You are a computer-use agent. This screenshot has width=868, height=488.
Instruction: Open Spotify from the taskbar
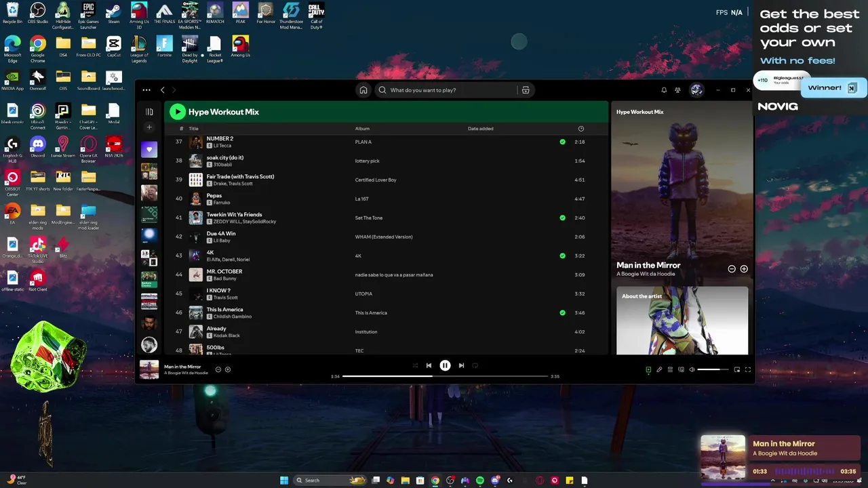(x=480, y=481)
